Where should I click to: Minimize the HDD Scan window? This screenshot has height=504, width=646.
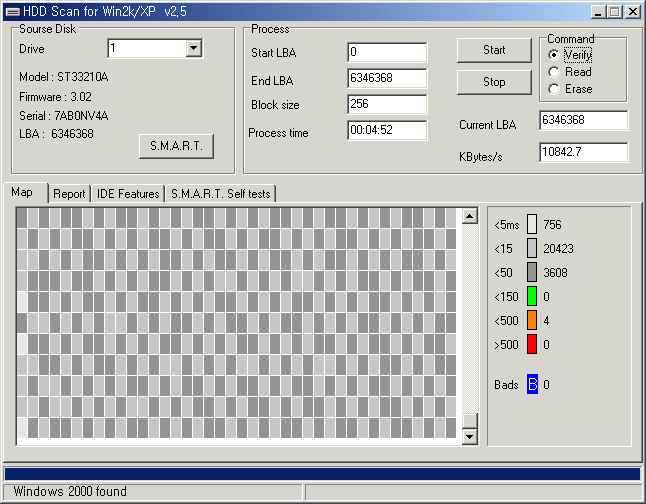pyautogui.click(x=598, y=12)
